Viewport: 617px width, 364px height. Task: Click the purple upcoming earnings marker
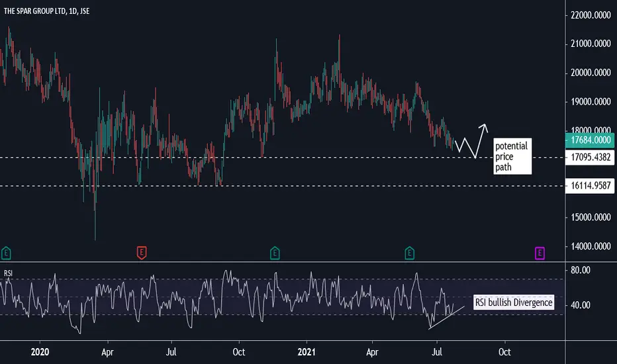click(x=540, y=253)
